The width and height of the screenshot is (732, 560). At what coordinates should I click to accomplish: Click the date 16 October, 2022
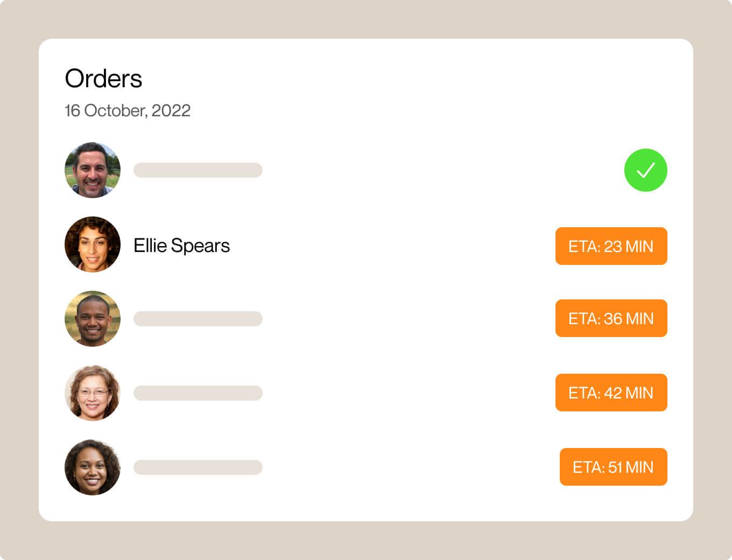(x=128, y=110)
